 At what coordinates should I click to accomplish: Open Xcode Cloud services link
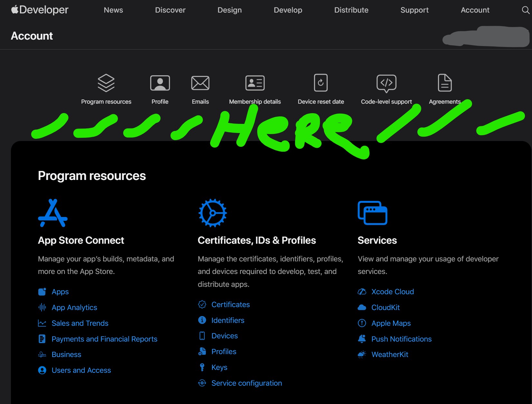tap(392, 292)
